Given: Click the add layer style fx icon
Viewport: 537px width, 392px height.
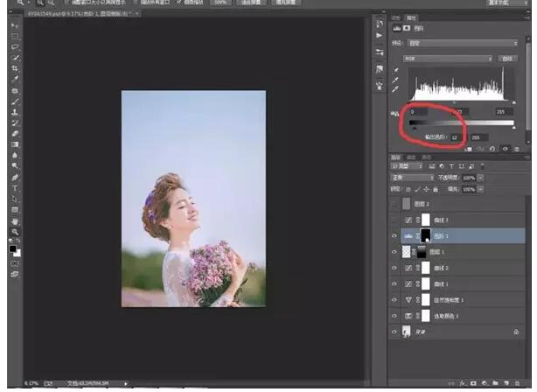Looking at the screenshot, I should pos(461,383).
